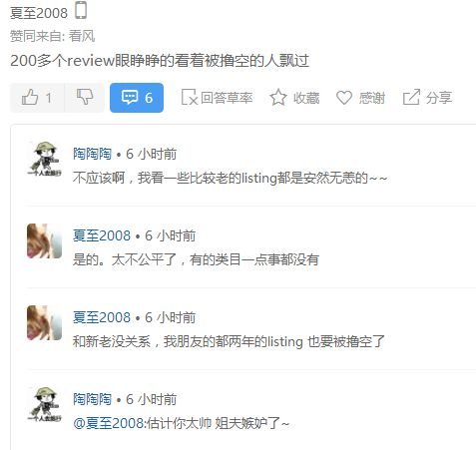Click 夏至2008 avatar in third comment

(45, 322)
